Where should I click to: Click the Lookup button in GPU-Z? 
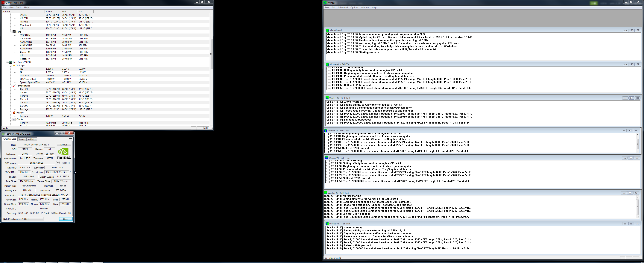pos(64,145)
